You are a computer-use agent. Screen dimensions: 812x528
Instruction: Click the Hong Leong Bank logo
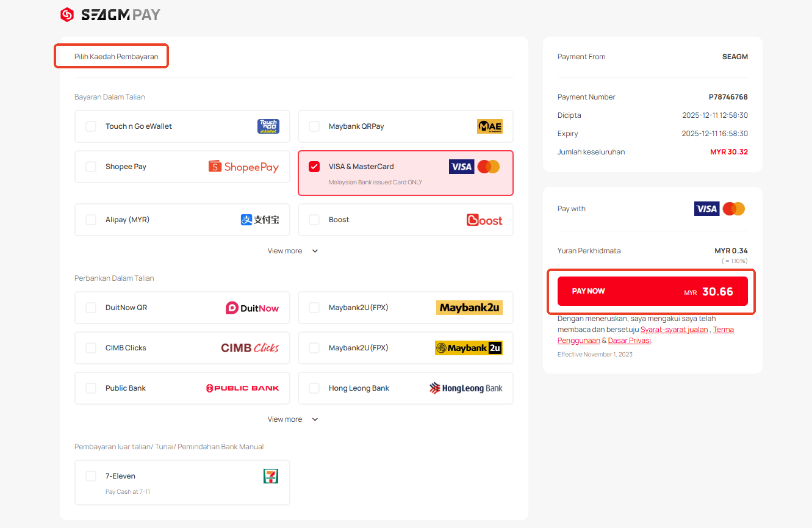(465, 388)
